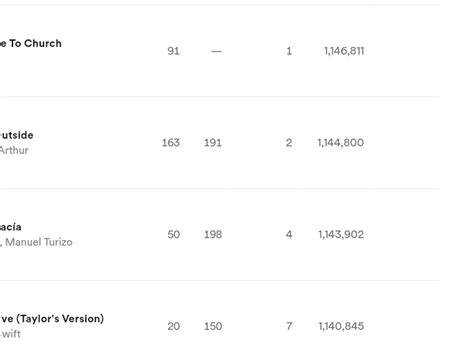Open the 'utside' track title
The width and height of the screenshot is (474, 363).
pyautogui.click(x=17, y=135)
